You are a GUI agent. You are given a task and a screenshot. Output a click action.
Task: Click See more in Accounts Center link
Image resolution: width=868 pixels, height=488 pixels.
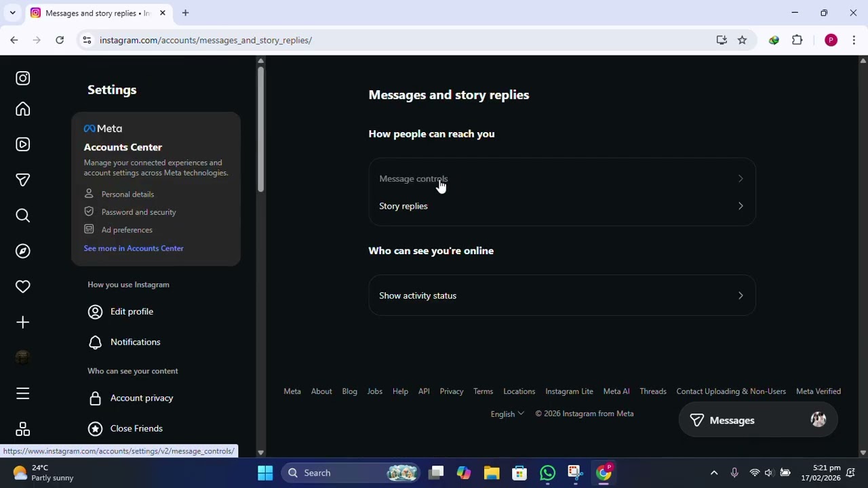tap(134, 248)
